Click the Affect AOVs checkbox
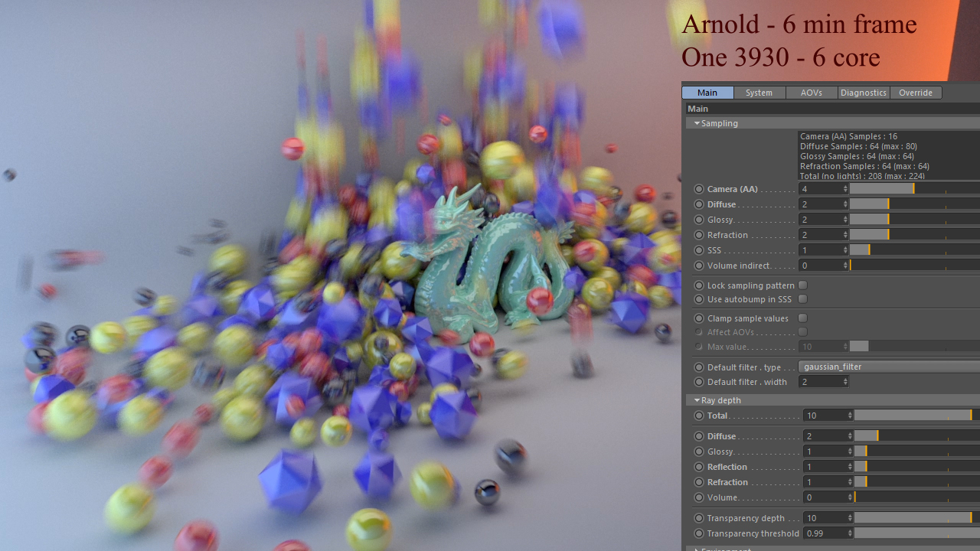Screen dimensions: 980x551 tap(803, 332)
